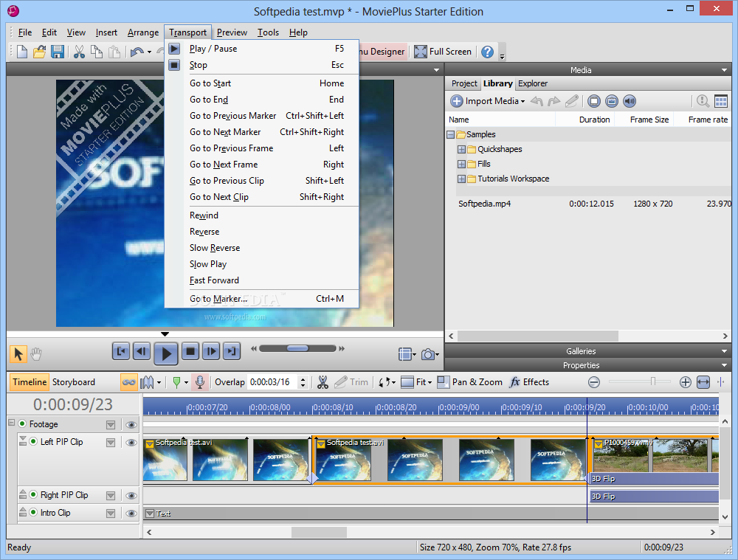Toggle visibility eye of Right PIP Clip

point(131,496)
